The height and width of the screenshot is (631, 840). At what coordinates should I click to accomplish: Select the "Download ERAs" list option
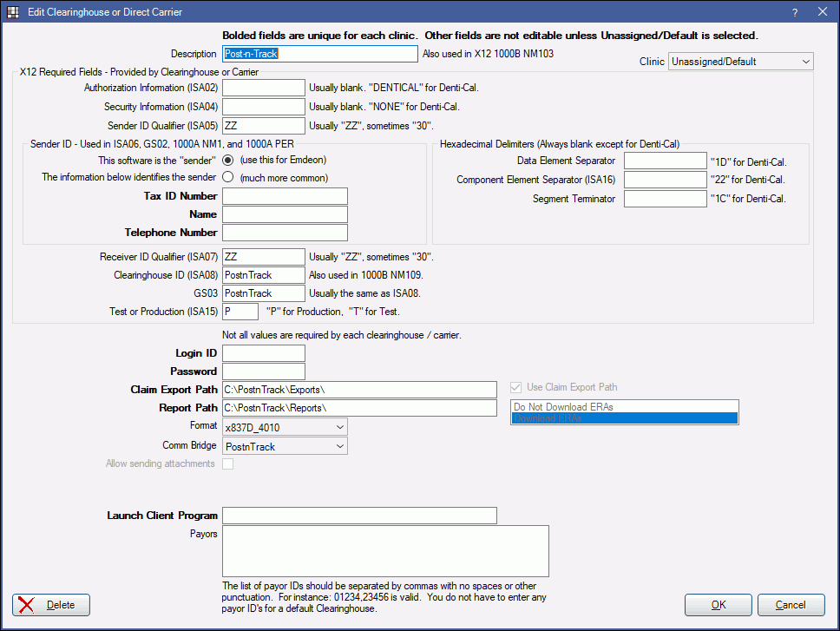(x=625, y=418)
